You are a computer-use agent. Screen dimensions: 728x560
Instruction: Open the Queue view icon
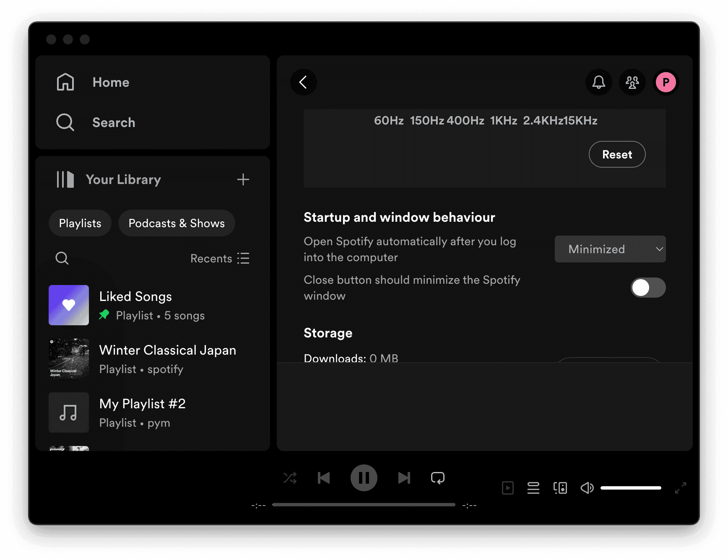click(x=533, y=488)
